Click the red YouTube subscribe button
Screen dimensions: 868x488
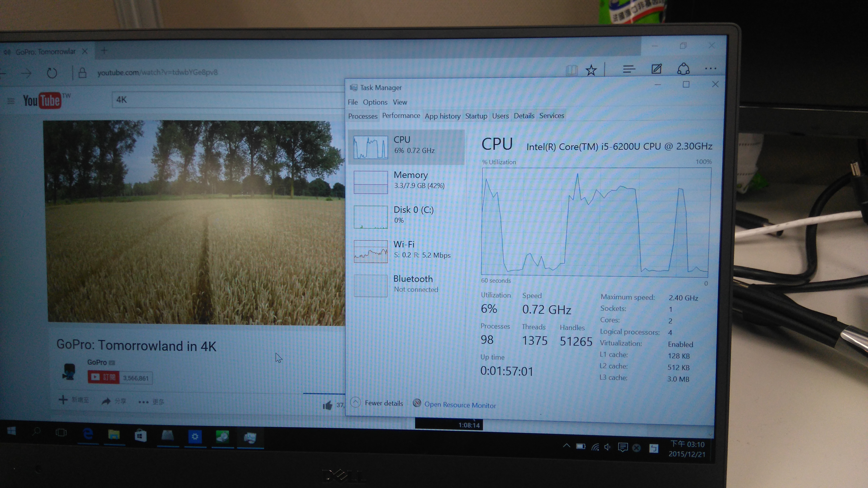pyautogui.click(x=103, y=377)
